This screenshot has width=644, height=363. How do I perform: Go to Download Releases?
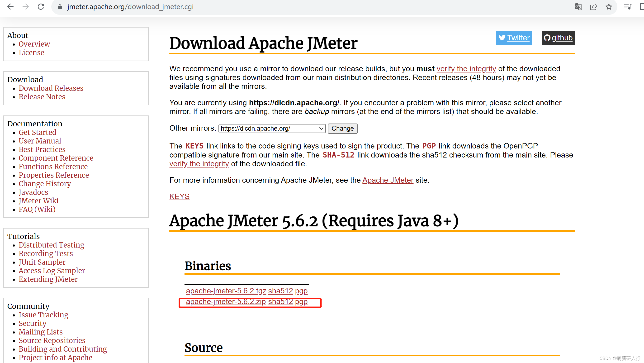click(51, 88)
